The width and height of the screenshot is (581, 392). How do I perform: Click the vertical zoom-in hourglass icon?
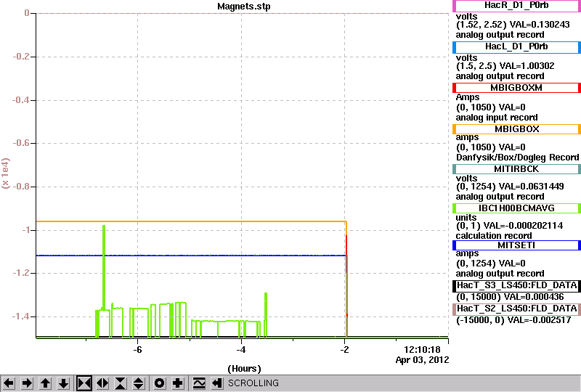tap(121, 383)
